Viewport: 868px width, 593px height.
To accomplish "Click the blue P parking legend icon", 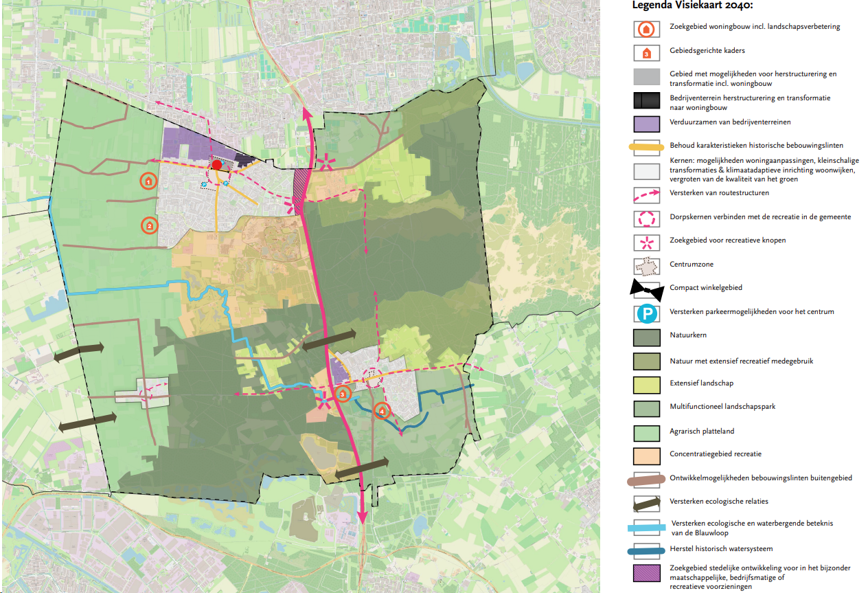I will pyautogui.click(x=647, y=314).
